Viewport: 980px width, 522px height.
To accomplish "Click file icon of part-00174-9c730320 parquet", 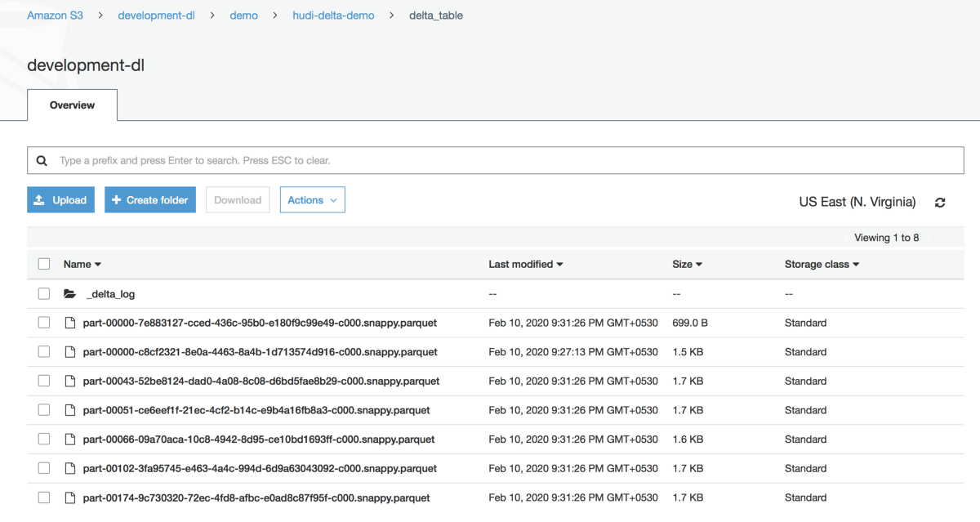I will pos(69,497).
